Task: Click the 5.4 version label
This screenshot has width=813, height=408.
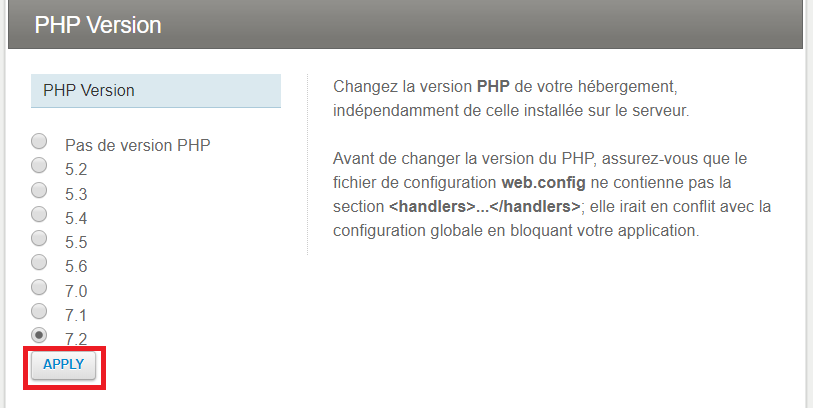Action: 76,218
